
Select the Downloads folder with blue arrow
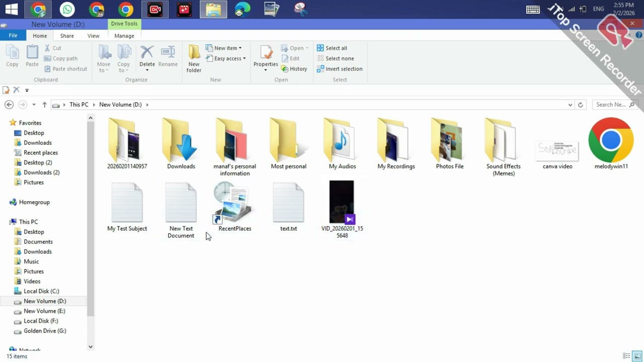(181, 143)
